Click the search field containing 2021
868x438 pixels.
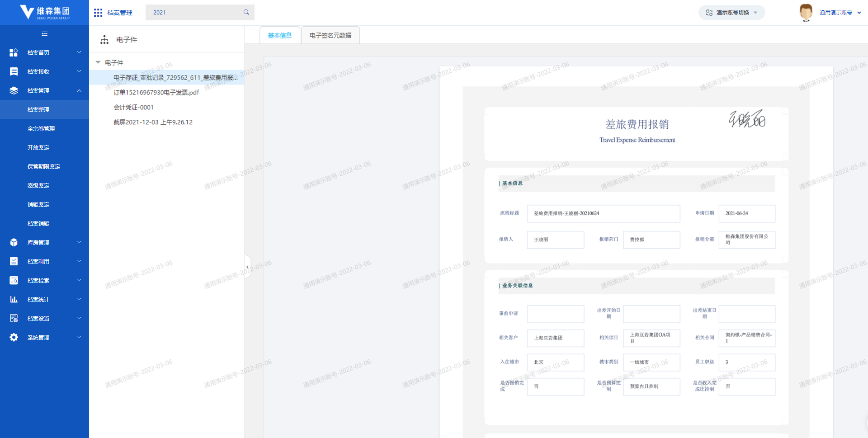[x=194, y=12]
